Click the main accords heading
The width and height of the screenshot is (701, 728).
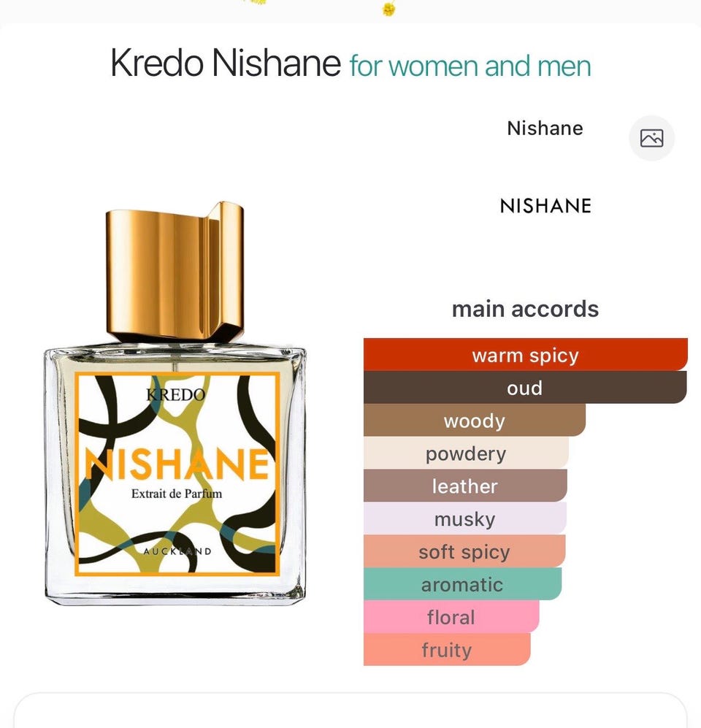525,309
